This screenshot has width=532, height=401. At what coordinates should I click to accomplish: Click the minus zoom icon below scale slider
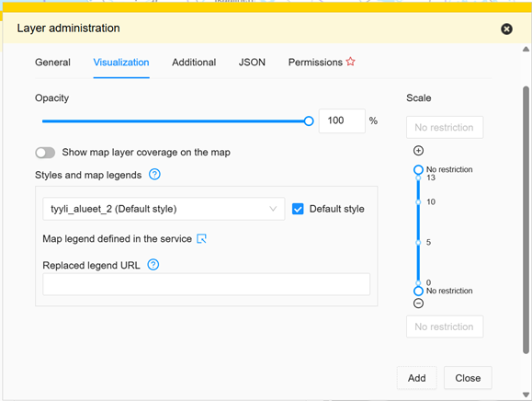point(418,304)
